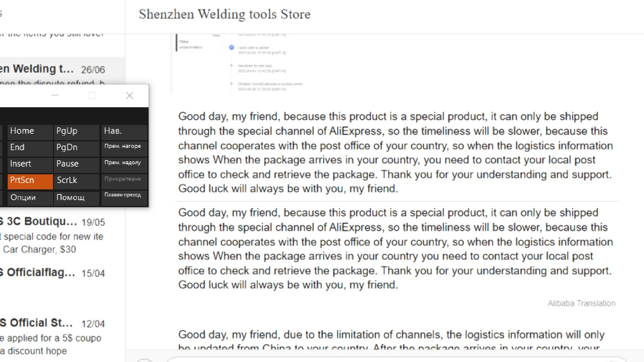The image size is (644, 362).
Task: Open the tracking screenshot image in chat
Action: 238,64
